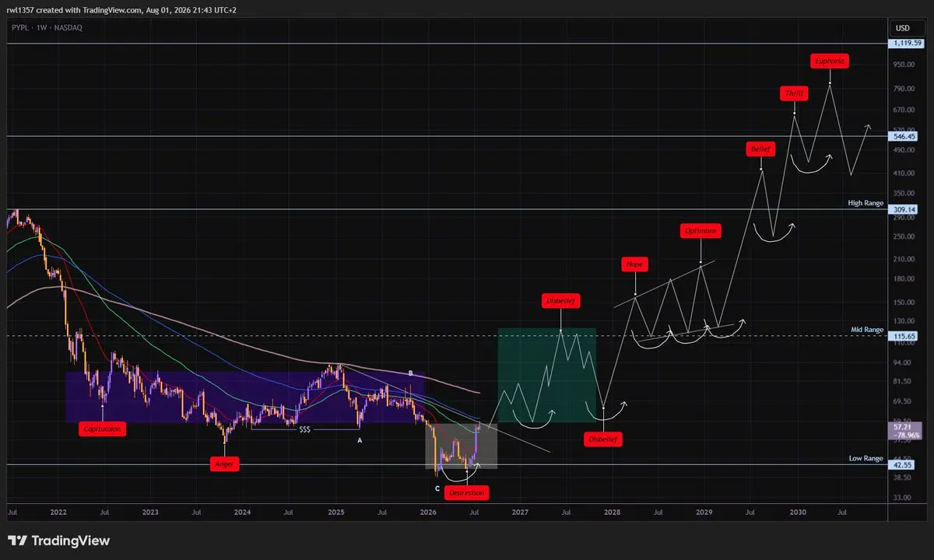This screenshot has height=560, width=934.
Task: Select the gray box around the Depression low
Action: coord(461,446)
